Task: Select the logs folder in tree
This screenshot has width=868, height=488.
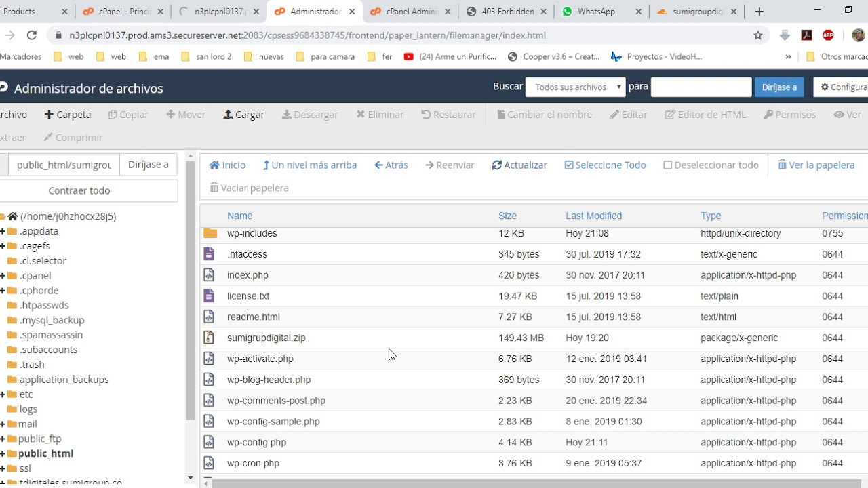Action: (28, 409)
